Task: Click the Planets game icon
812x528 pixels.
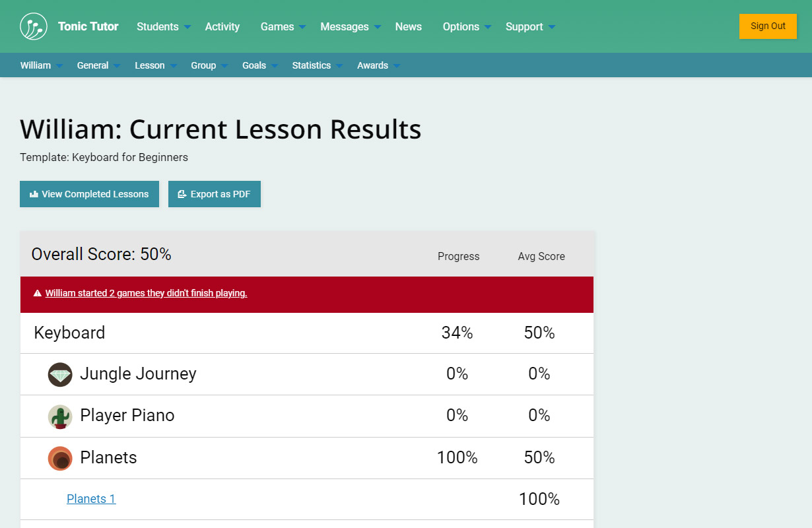Action: pos(60,458)
